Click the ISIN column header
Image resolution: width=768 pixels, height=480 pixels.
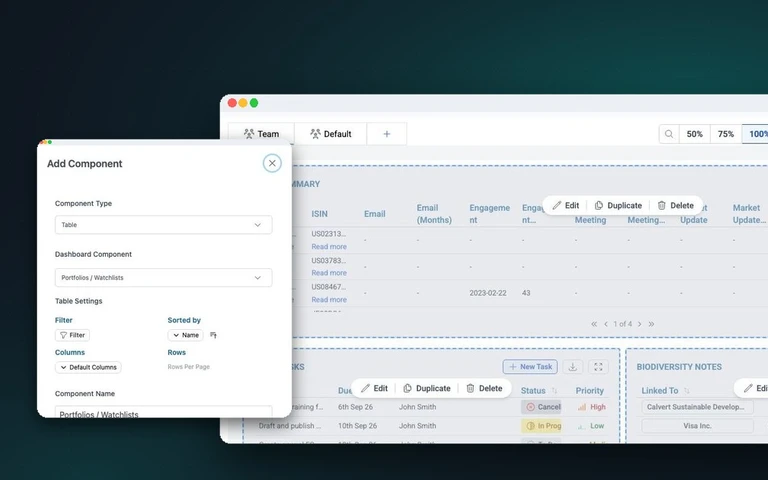319,214
